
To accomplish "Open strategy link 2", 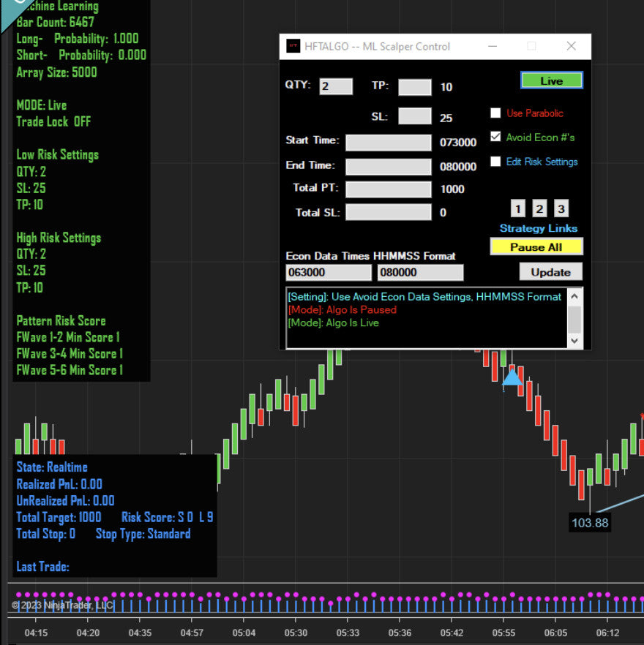I will pos(539,208).
